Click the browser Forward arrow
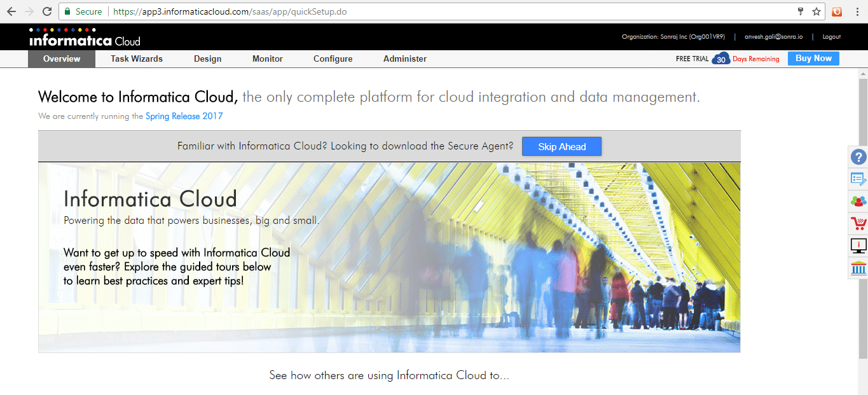868x395 pixels. pyautogui.click(x=29, y=11)
